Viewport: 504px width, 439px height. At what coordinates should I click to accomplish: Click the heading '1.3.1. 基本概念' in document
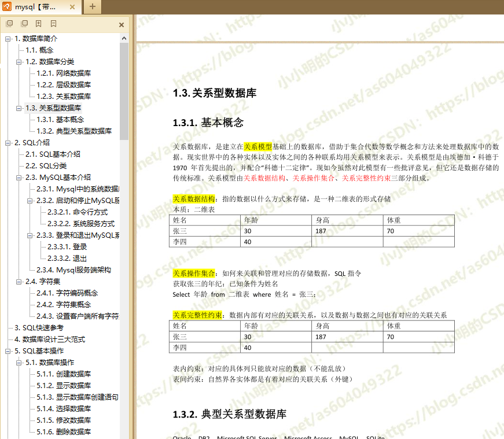[208, 123]
